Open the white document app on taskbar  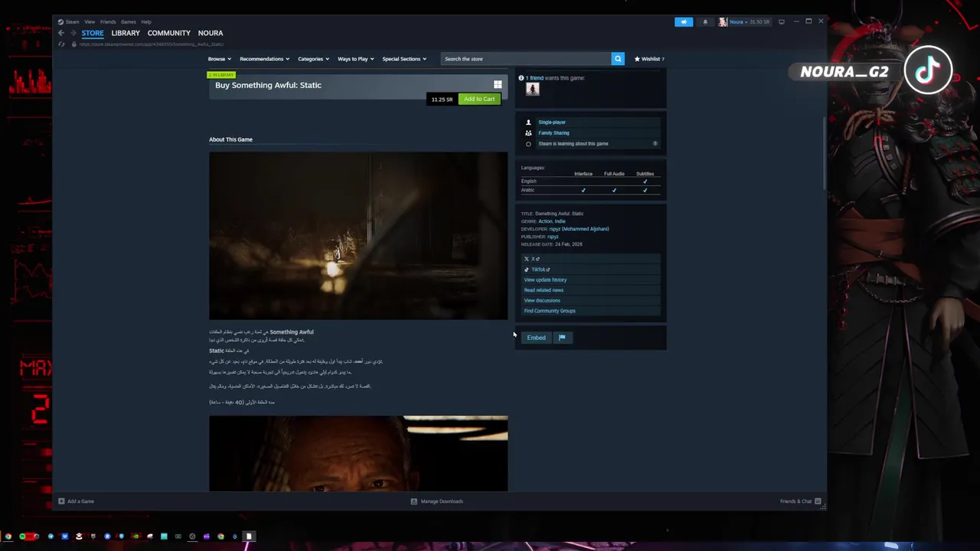click(x=248, y=536)
